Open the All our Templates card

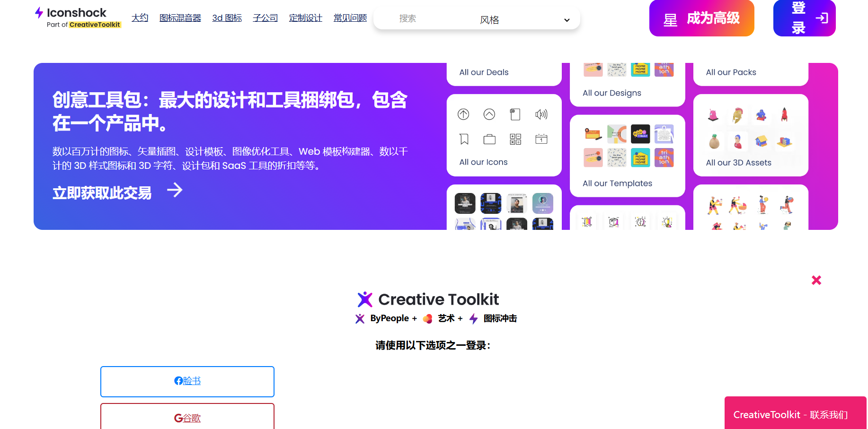(x=628, y=156)
